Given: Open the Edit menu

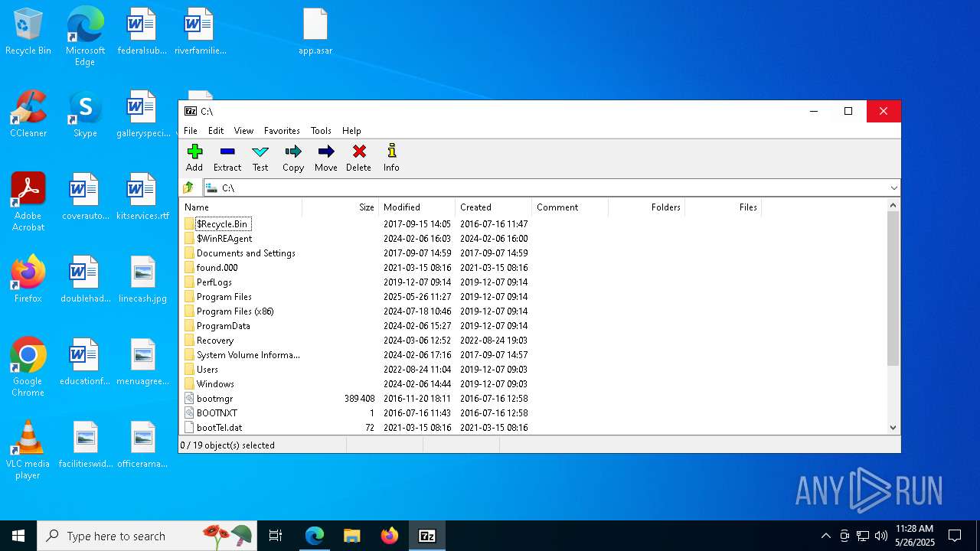Looking at the screenshot, I should pos(216,131).
